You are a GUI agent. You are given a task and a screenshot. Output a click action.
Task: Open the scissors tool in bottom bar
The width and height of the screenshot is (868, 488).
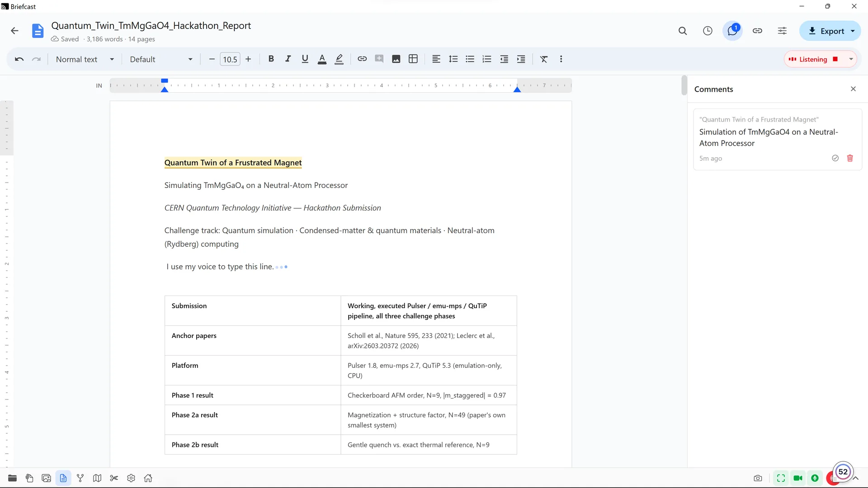click(114, 478)
